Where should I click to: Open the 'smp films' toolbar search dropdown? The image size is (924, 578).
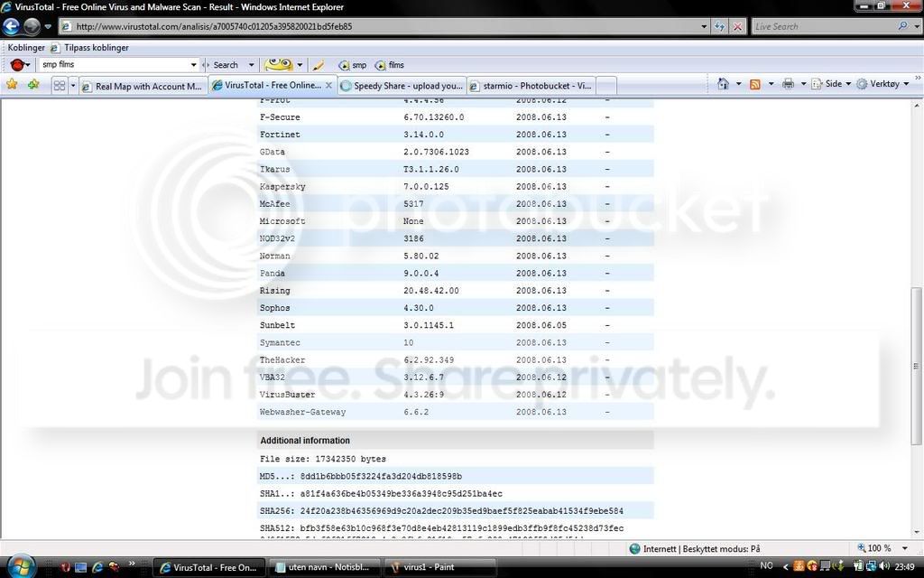[193, 65]
